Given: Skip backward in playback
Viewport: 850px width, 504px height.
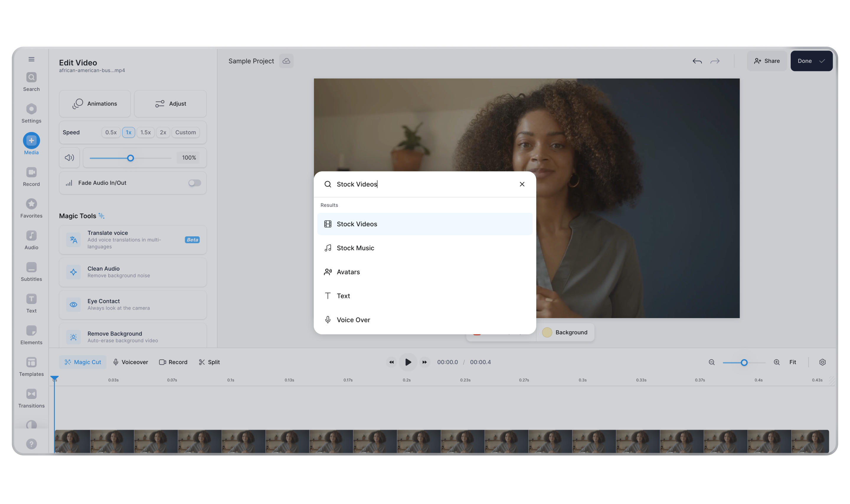Looking at the screenshot, I should (391, 362).
